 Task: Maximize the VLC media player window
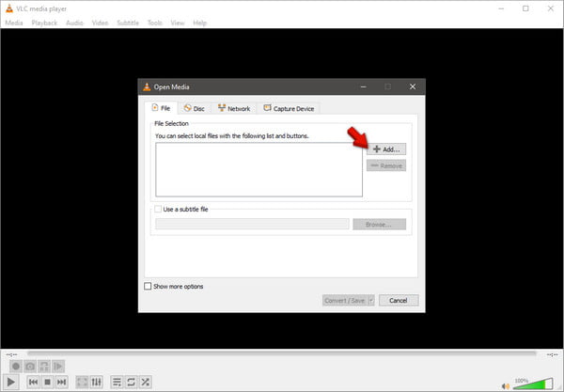coord(525,8)
